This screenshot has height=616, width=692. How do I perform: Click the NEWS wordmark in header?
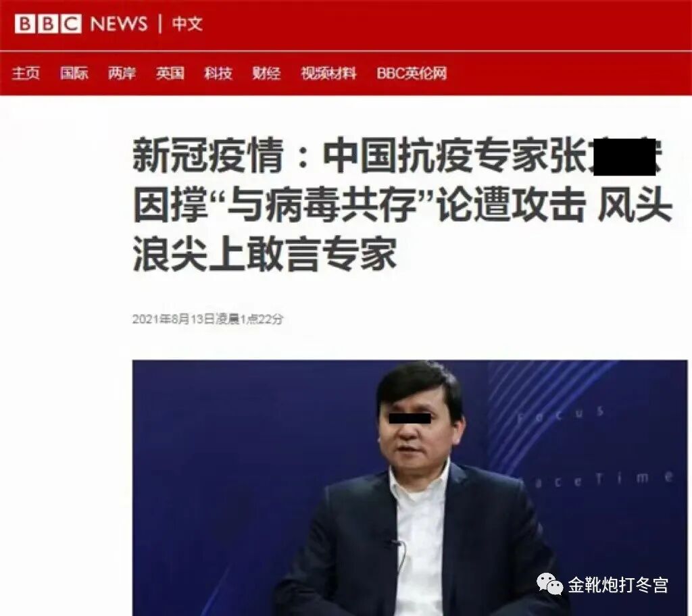pyautogui.click(x=119, y=24)
